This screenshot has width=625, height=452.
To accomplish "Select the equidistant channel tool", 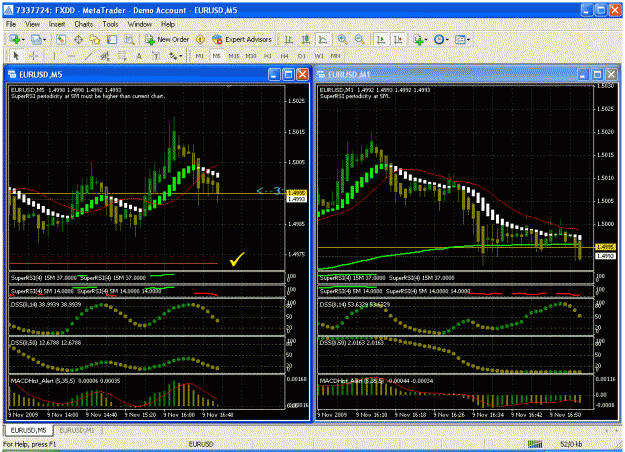I will click(105, 56).
